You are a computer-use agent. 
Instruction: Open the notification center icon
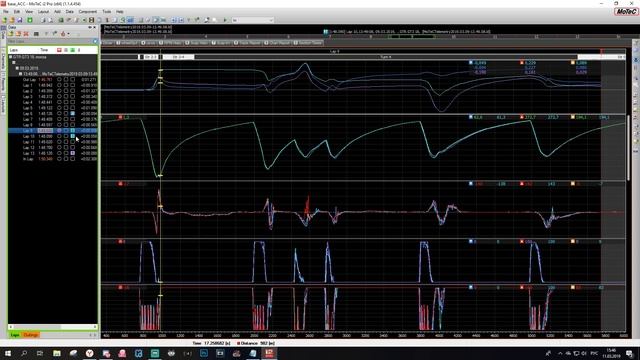pyautogui.click(x=630, y=353)
